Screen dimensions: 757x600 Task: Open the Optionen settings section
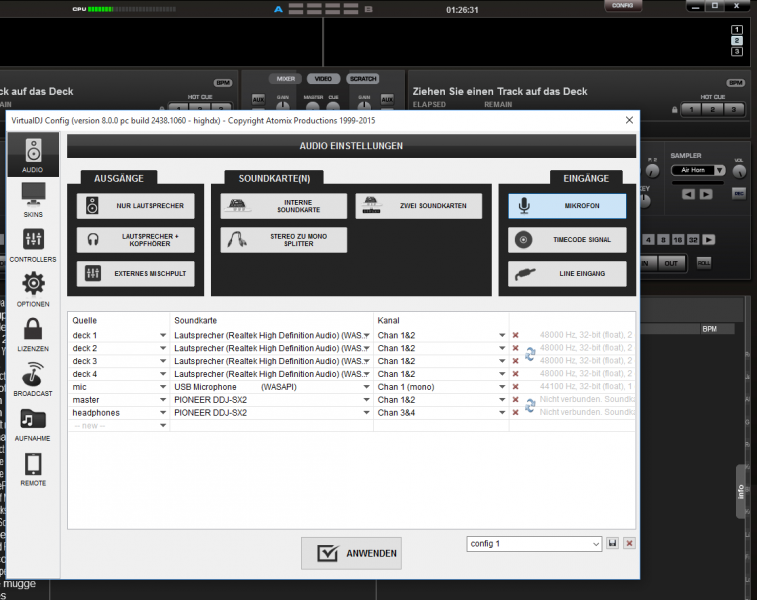coord(33,289)
